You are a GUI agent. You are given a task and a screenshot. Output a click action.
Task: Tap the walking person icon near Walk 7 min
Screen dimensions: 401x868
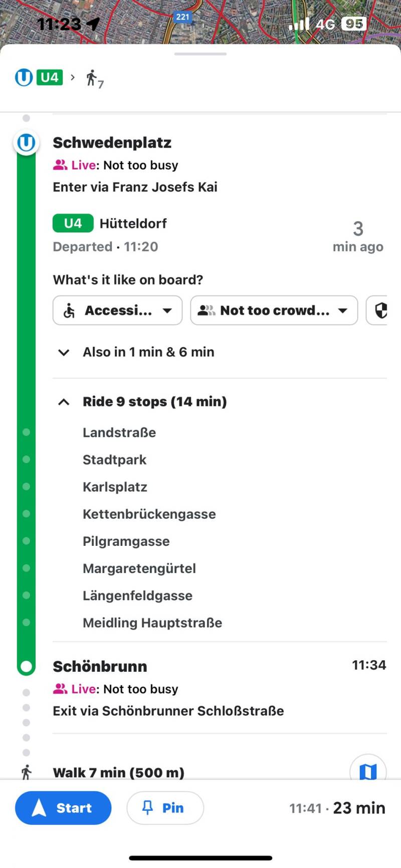[26, 772]
